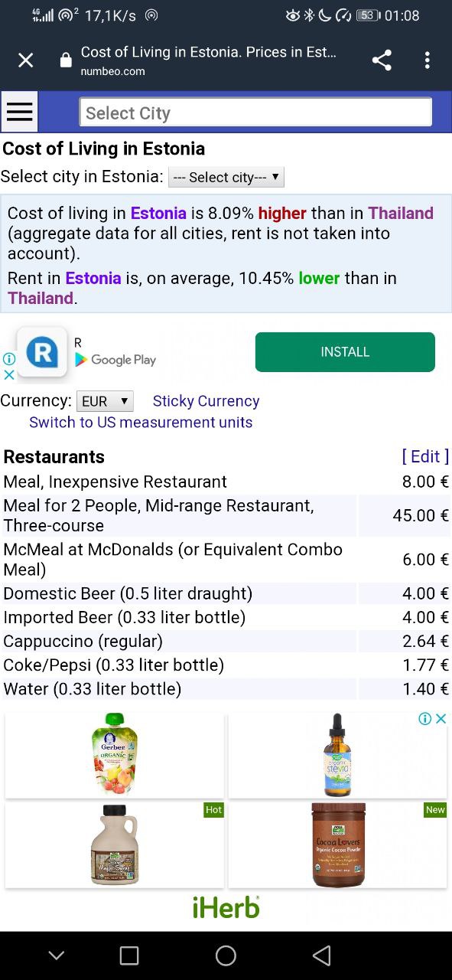Open the Gerber Organic product thumbnail
The height and width of the screenshot is (980, 452).
pyautogui.click(x=115, y=755)
